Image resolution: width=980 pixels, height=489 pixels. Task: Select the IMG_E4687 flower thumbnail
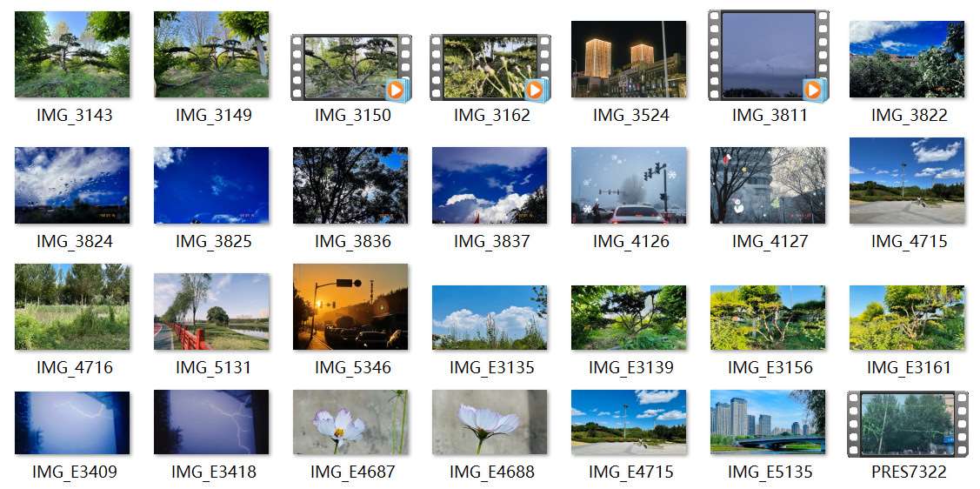tap(350, 423)
